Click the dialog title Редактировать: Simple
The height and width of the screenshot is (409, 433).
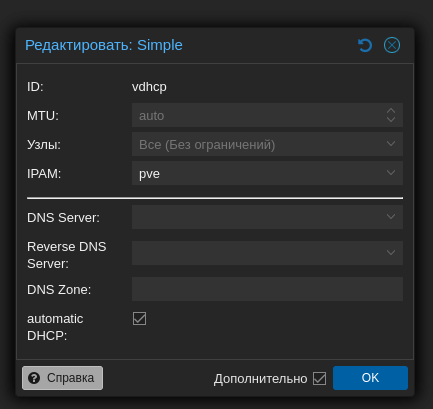104,45
